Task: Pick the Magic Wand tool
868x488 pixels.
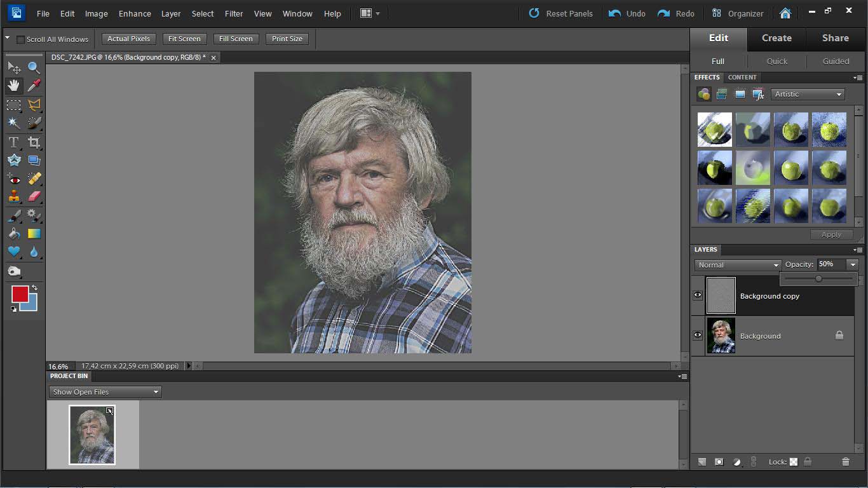Action: tap(13, 123)
